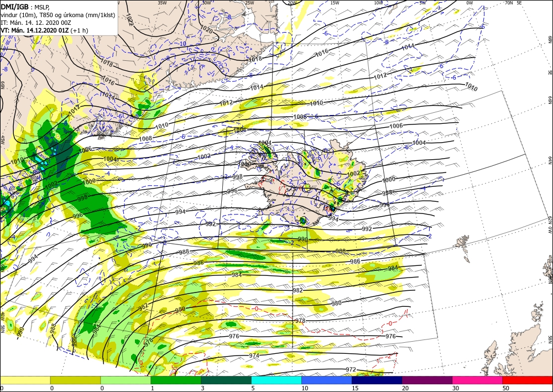Click the pale yellow legend swatch
The image size is (553, 392).
[x=25, y=380]
